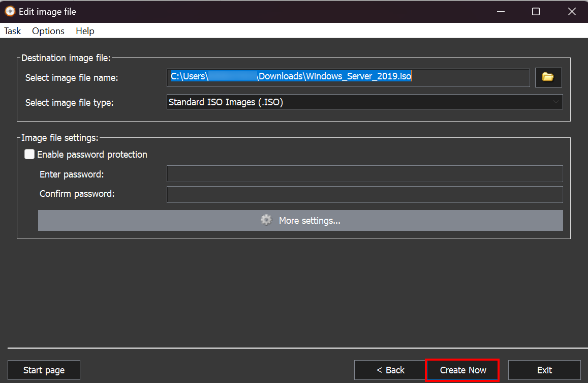Screen dimensions: 588x383
Task: Focus the Confirm password field
Action: coord(364,194)
